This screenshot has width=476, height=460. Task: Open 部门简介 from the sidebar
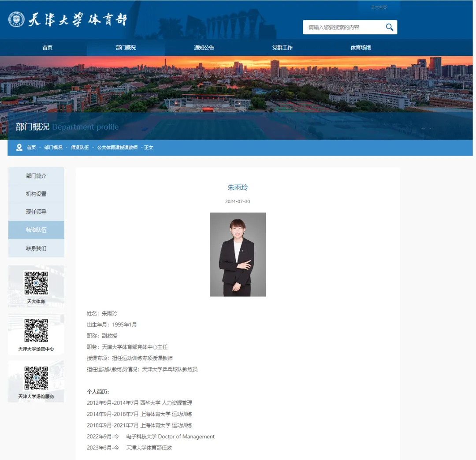[36, 175]
